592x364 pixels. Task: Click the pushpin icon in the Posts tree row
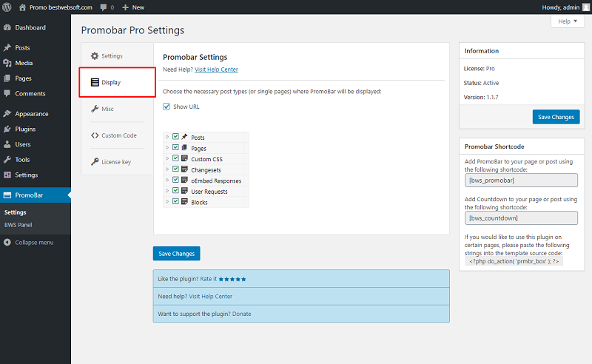[x=184, y=137]
